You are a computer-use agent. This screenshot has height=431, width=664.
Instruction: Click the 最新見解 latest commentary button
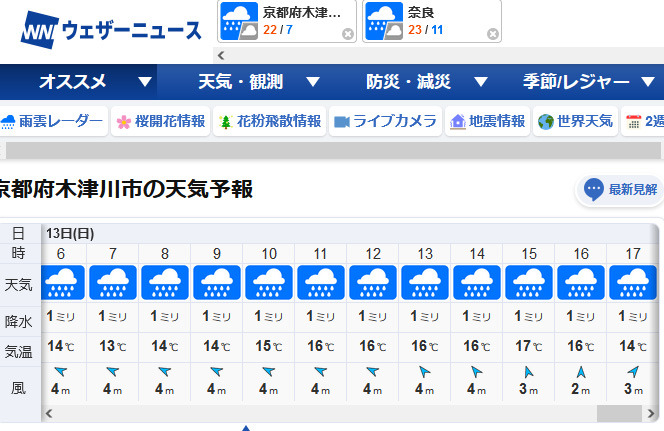pyautogui.click(x=620, y=190)
